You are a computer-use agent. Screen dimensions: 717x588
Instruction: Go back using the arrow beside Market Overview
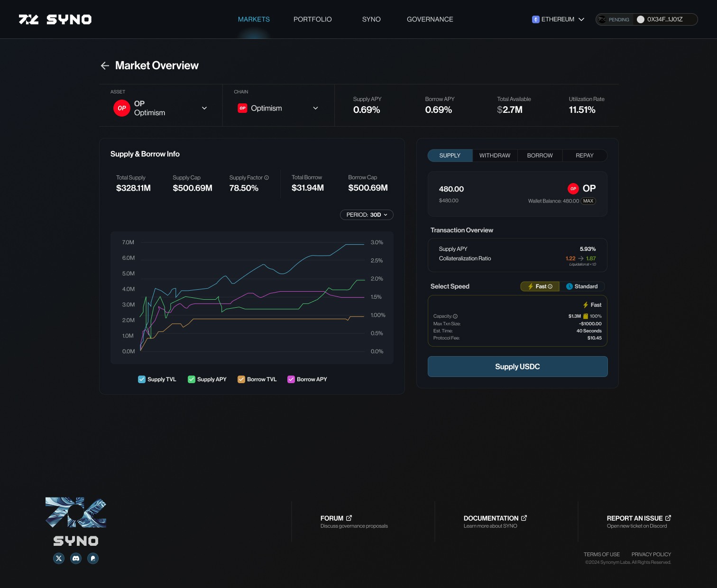[x=105, y=65]
